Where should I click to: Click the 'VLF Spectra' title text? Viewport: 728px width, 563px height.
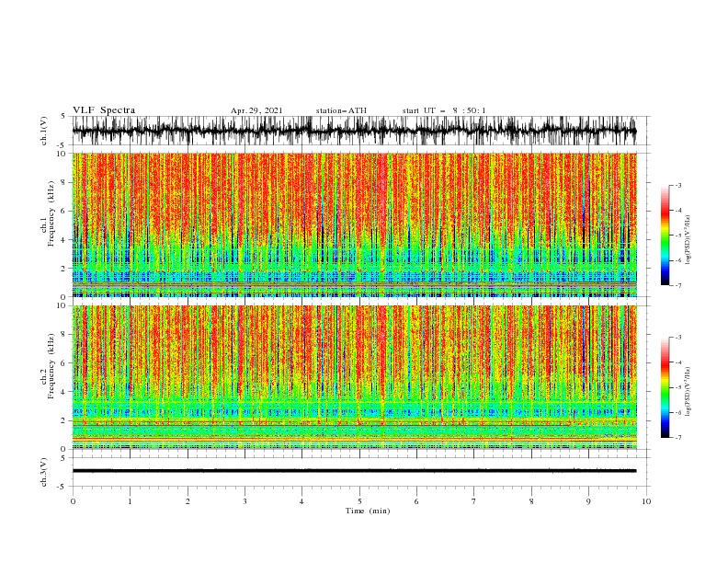104,110
